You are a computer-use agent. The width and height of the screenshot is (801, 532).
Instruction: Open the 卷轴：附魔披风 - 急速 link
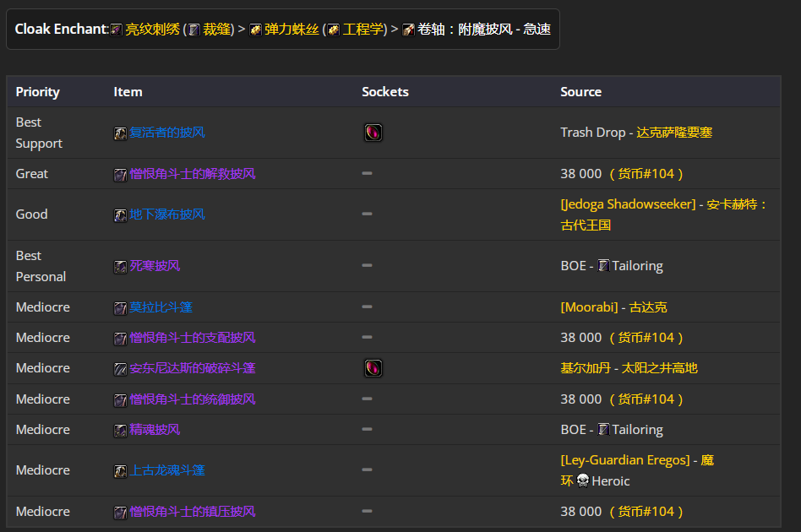click(484, 30)
